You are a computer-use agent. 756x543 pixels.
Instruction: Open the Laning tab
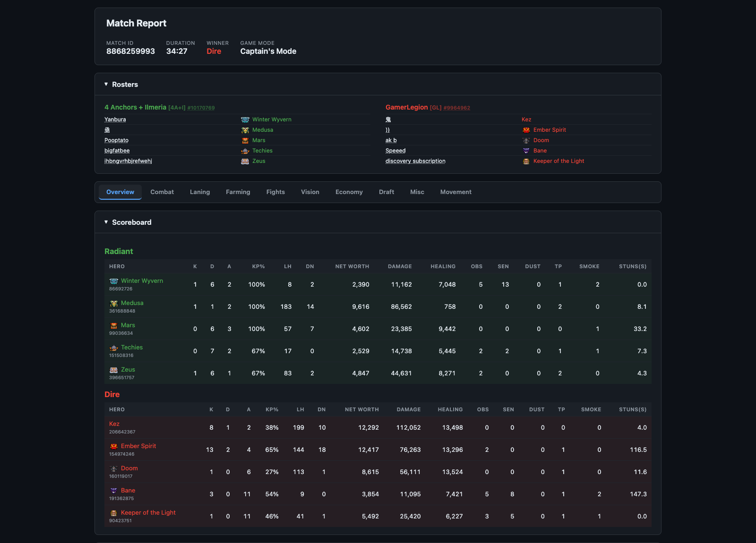point(200,192)
